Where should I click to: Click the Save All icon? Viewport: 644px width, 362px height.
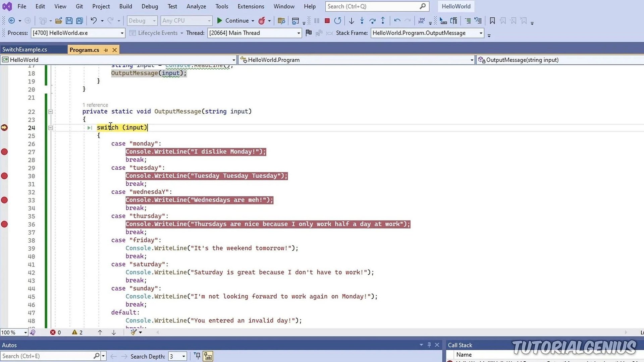[x=79, y=21]
